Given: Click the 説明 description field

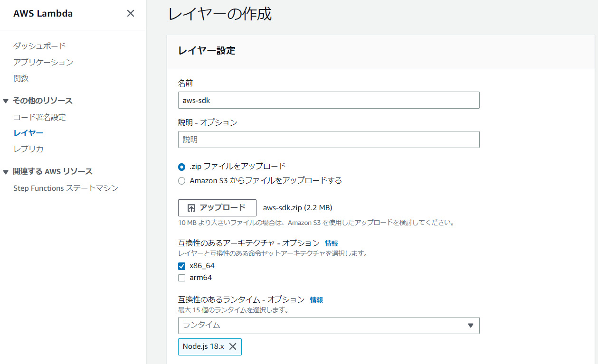Looking at the screenshot, I should pyautogui.click(x=329, y=139).
